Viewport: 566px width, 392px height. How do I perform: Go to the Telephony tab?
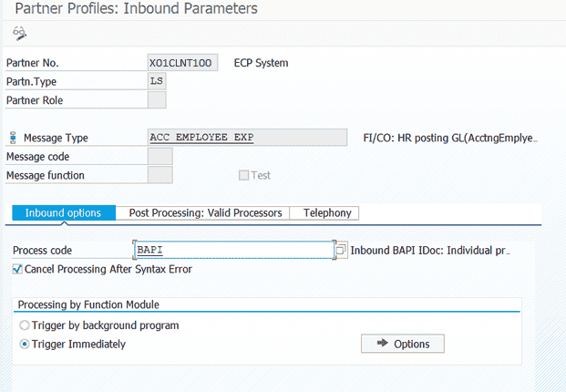coord(326,212)
